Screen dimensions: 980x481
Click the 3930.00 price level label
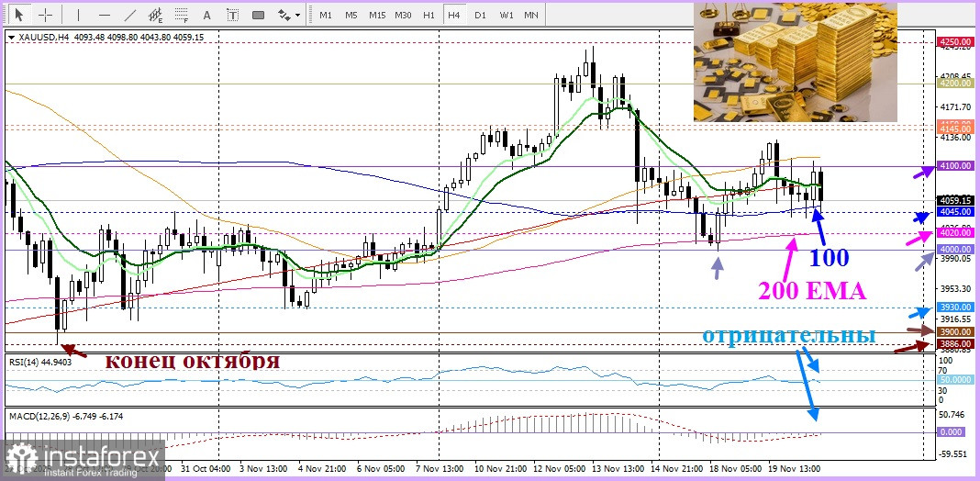coord(955,308)
